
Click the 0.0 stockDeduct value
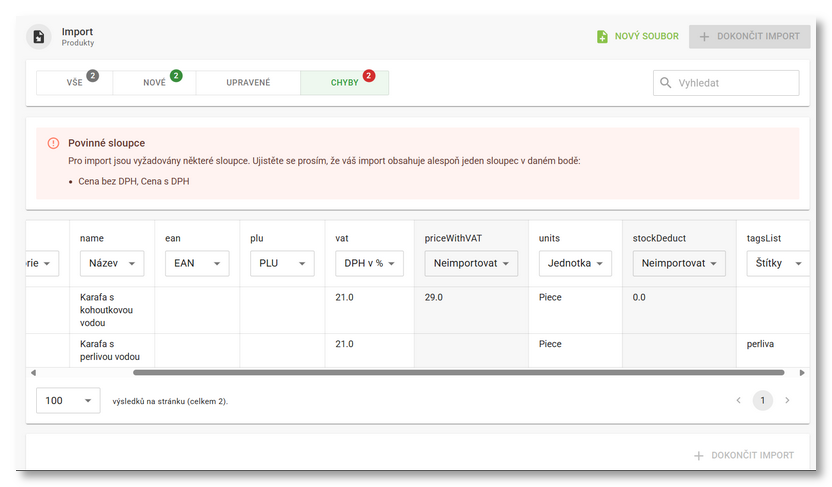[639, 298]
